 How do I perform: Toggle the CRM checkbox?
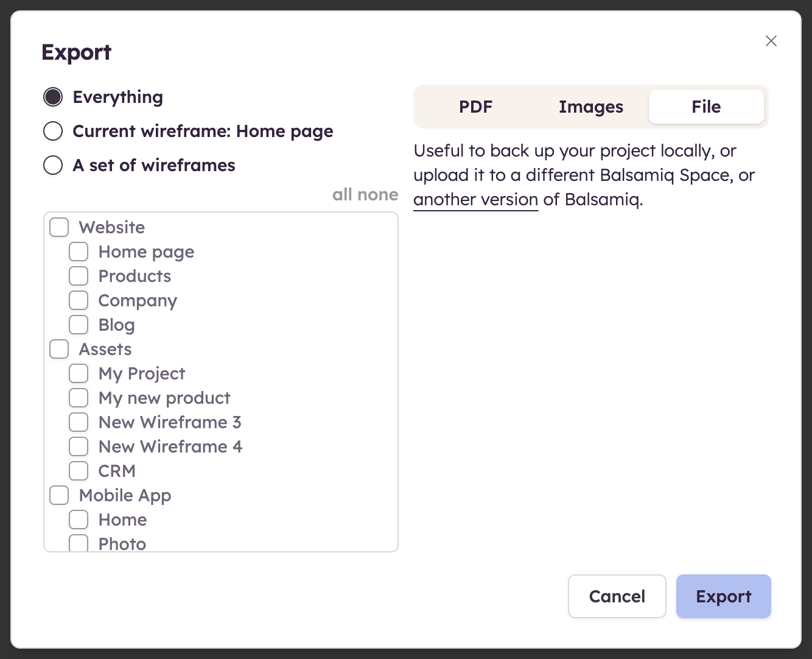[79, 471]
